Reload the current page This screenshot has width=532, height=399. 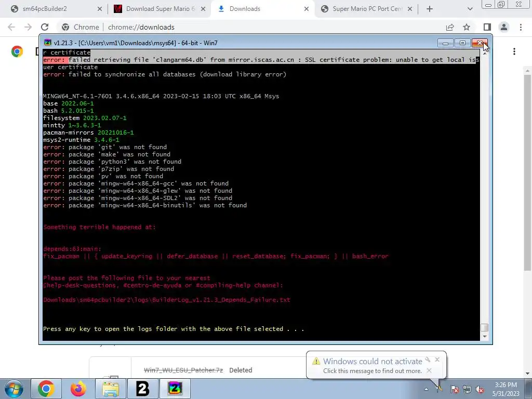coord(45,27)
